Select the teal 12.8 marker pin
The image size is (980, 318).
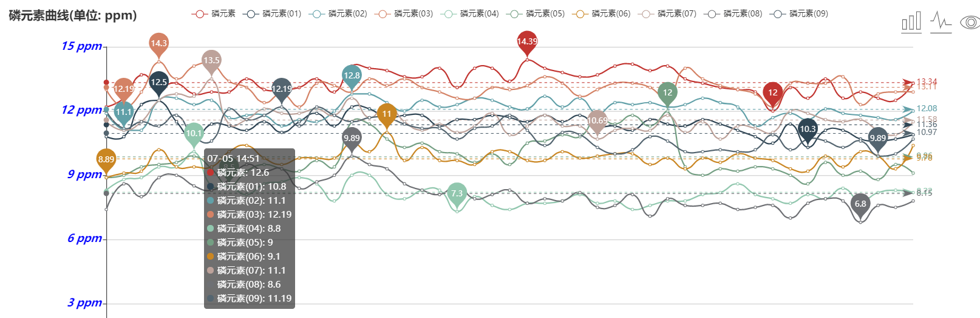coord(352,75)
